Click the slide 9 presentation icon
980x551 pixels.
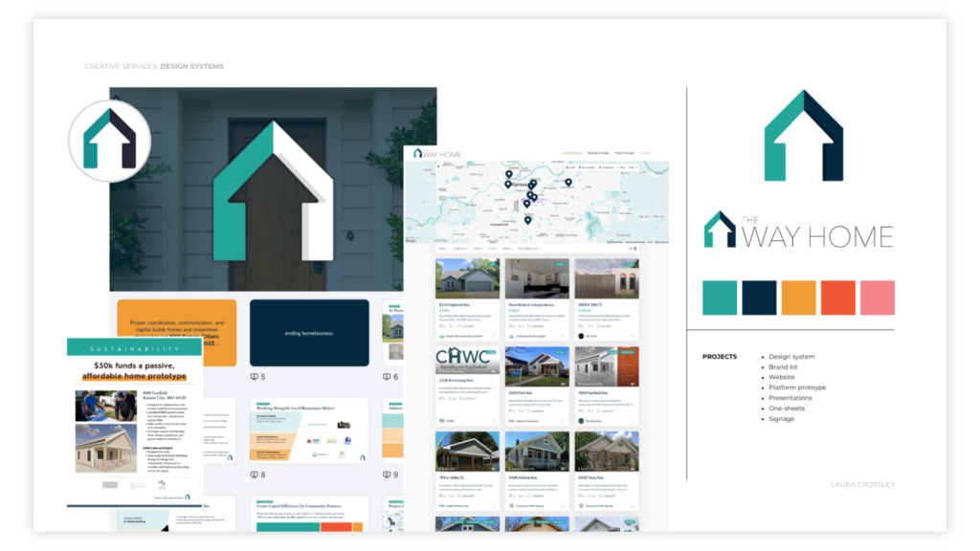pos(387,474)
